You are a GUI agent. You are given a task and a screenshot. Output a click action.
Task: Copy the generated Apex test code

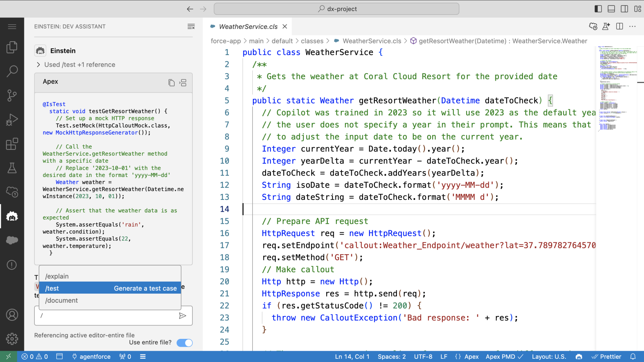[171, 83]
